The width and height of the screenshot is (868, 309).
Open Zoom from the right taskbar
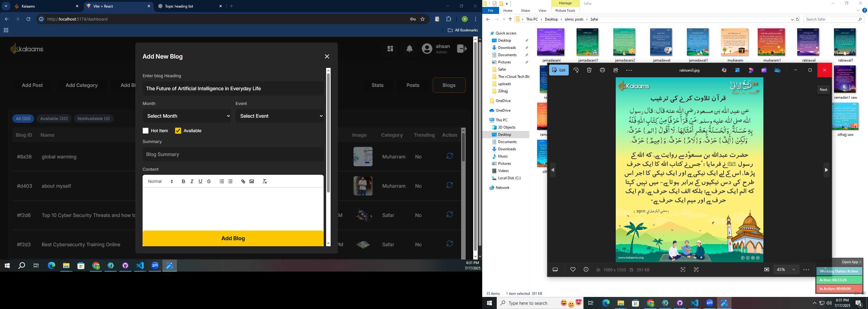[x=710, y=303]
